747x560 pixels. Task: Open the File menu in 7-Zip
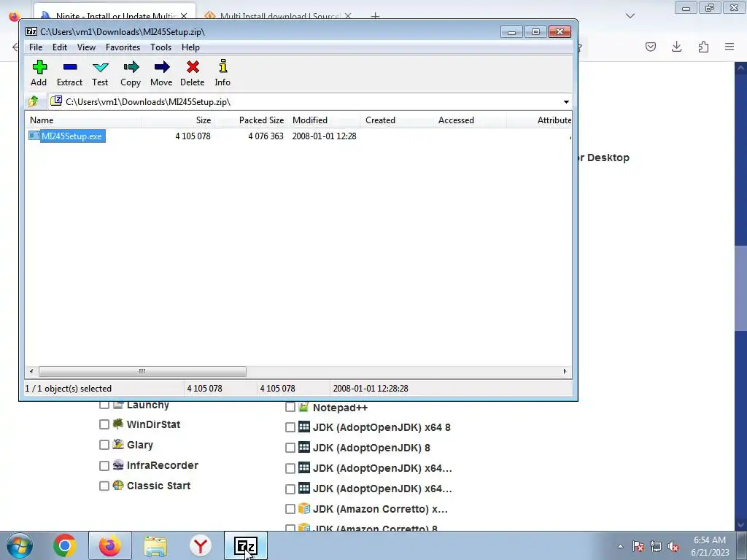(36, 47)
